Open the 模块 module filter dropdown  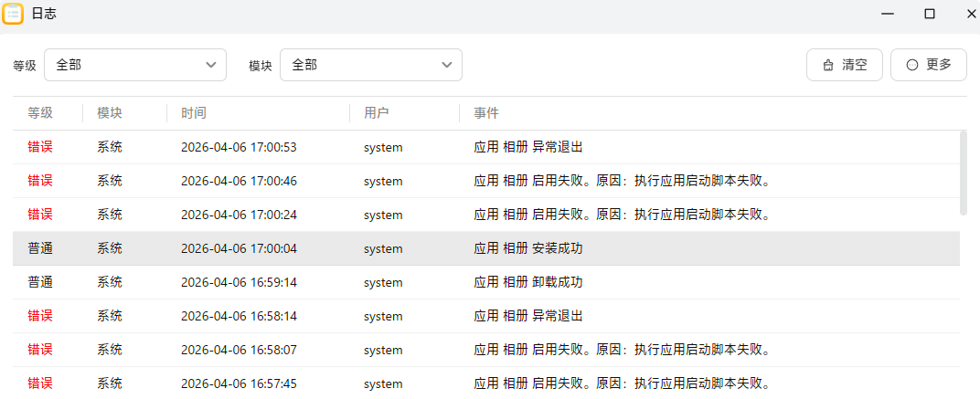pos(370,65)
